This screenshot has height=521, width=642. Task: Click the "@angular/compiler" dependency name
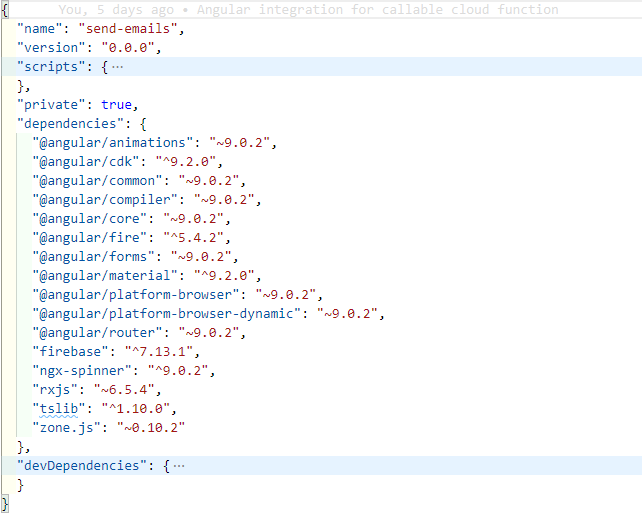[x=105, y=199]
